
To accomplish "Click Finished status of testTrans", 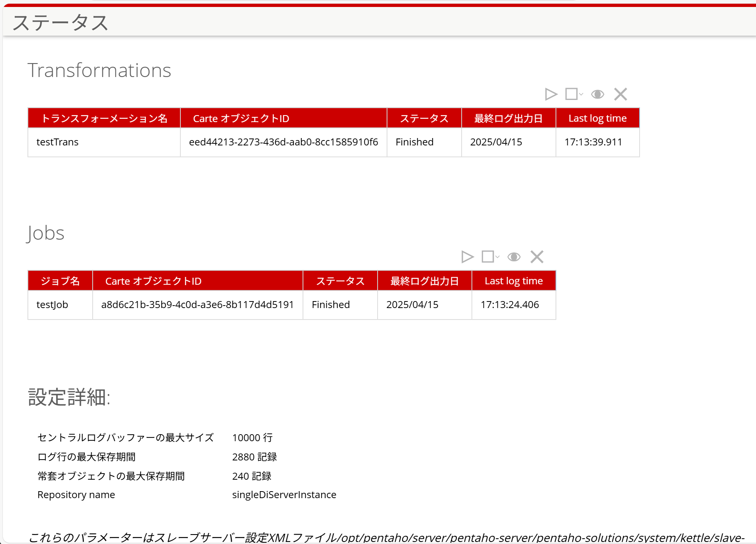I will pos(414,142).
